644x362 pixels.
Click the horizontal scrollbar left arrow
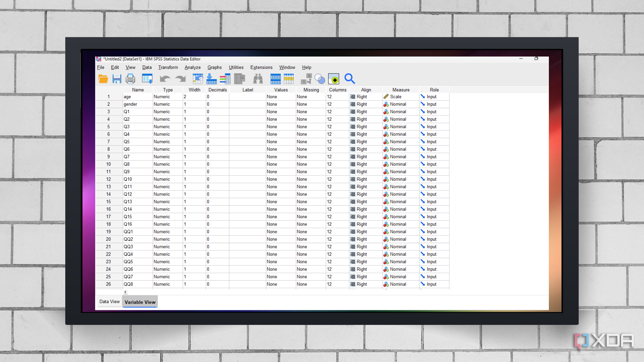tap(125, 292)
